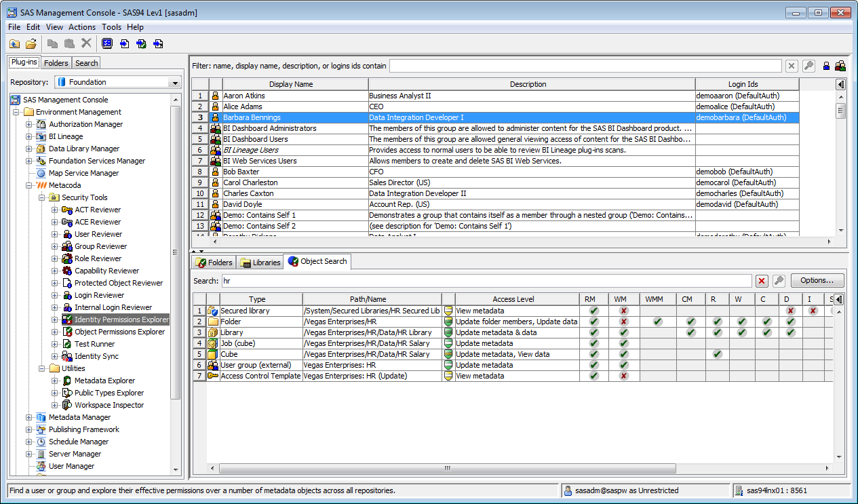858x504 pixels.
Task: Switch to the Search tab in left panel
Action: (86, 63)
